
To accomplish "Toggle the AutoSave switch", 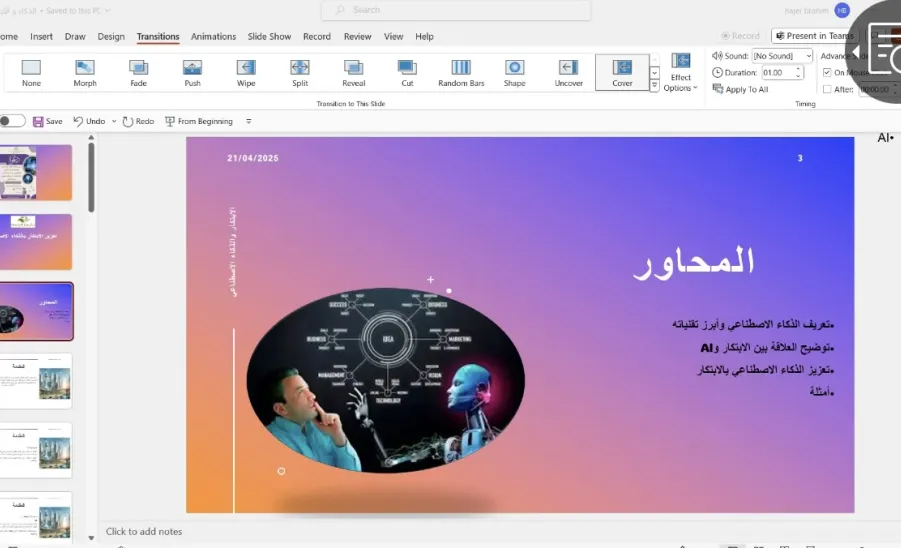I will [11, 121].
